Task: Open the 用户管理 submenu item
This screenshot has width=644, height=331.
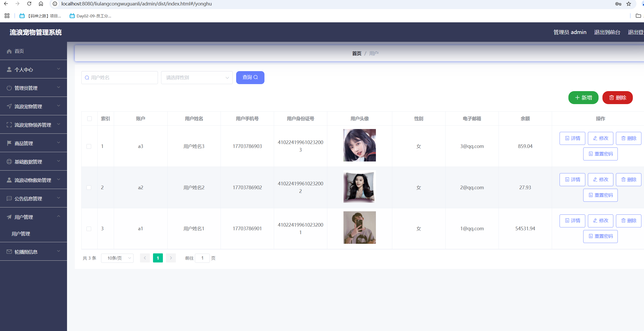Action: pyautogui.click(x=21, y=234)
